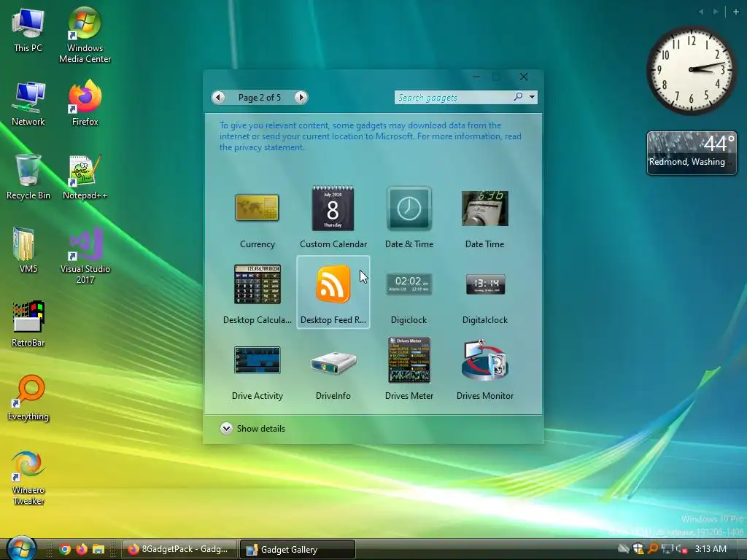The height and width of the screenshot is (560, 747).
Task: Click the taskbar clock 3:13 AM
Action: tap(711, 549)
